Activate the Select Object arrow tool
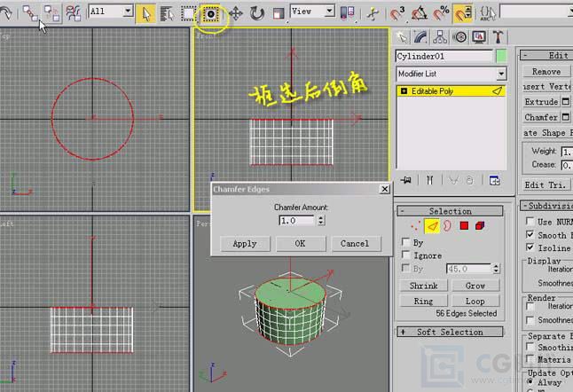573x392 pixels. 145,14
